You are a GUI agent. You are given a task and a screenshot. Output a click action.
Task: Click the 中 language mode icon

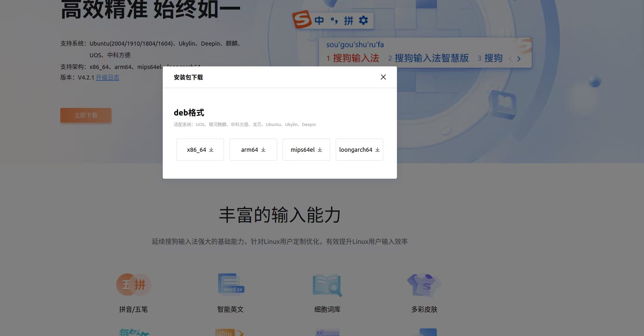[x=319, y=20]
